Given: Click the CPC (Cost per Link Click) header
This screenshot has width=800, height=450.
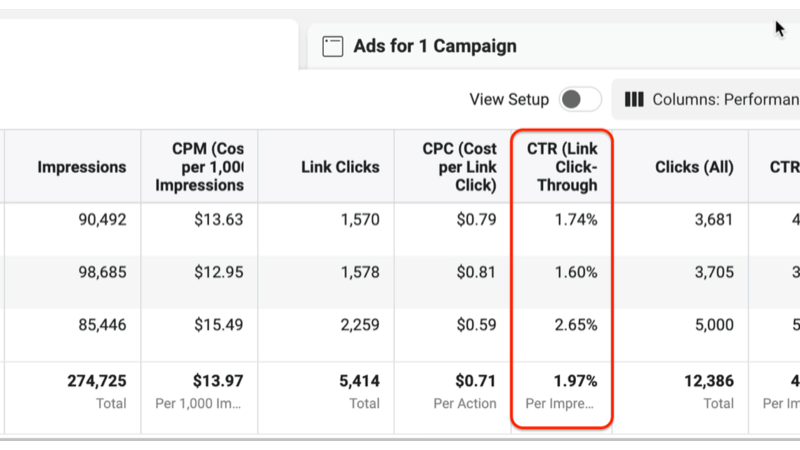Looking at the screenshot, I should point(459,167).
